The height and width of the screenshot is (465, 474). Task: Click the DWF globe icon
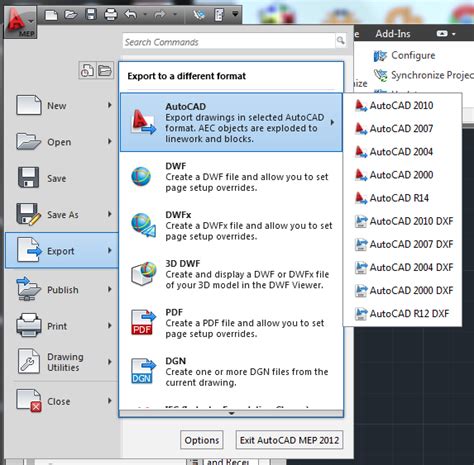(x=141, y=176)
